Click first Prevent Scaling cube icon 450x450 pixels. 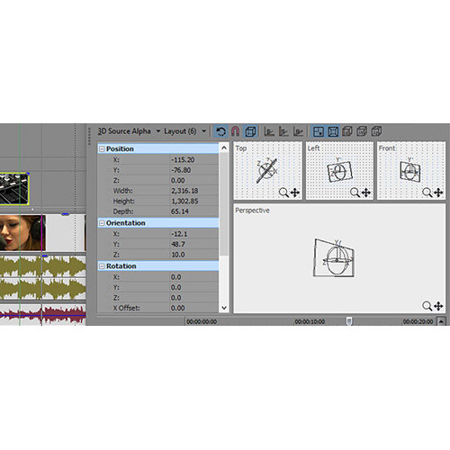click(x=347, y=131)
